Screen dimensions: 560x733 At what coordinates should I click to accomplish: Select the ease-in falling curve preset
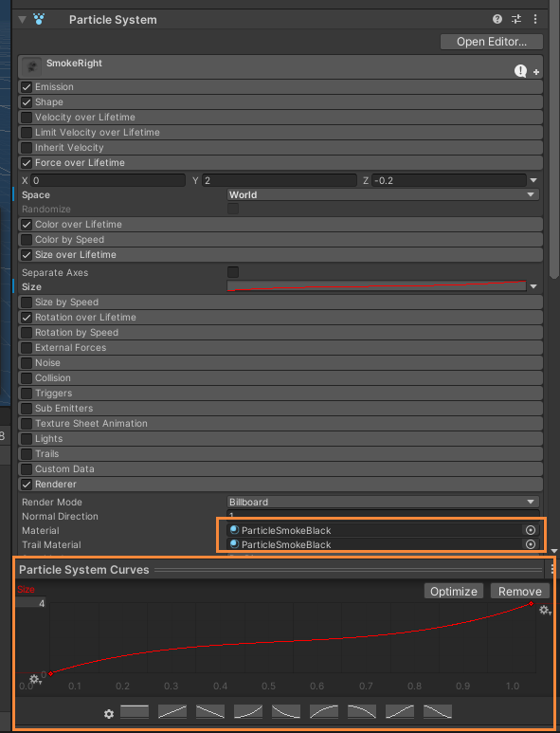(362, 711)
